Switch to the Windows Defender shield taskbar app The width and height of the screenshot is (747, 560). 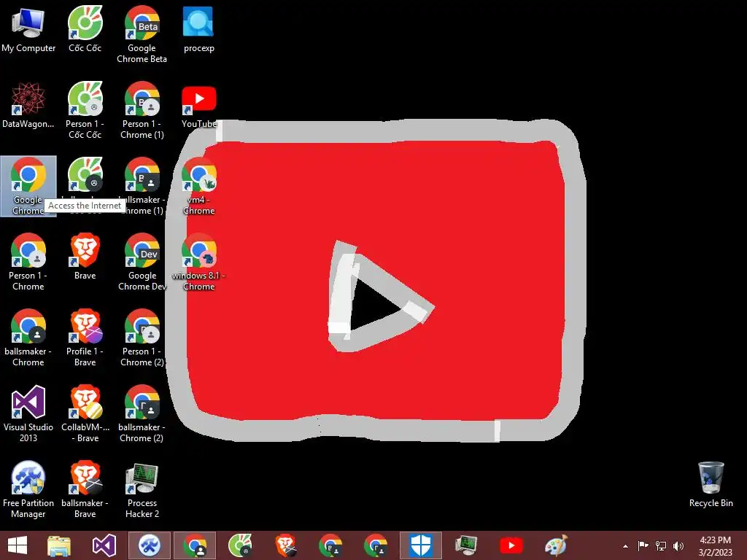click(x=421, y=545)
